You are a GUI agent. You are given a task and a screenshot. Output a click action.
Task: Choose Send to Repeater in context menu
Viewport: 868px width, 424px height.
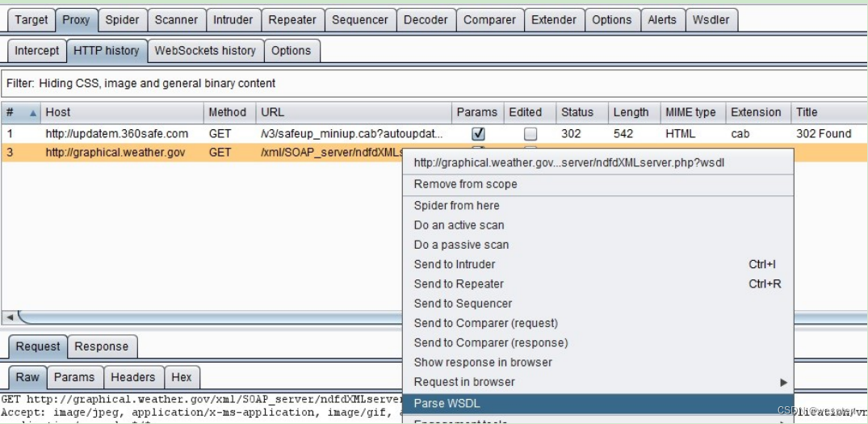point(459,283)
